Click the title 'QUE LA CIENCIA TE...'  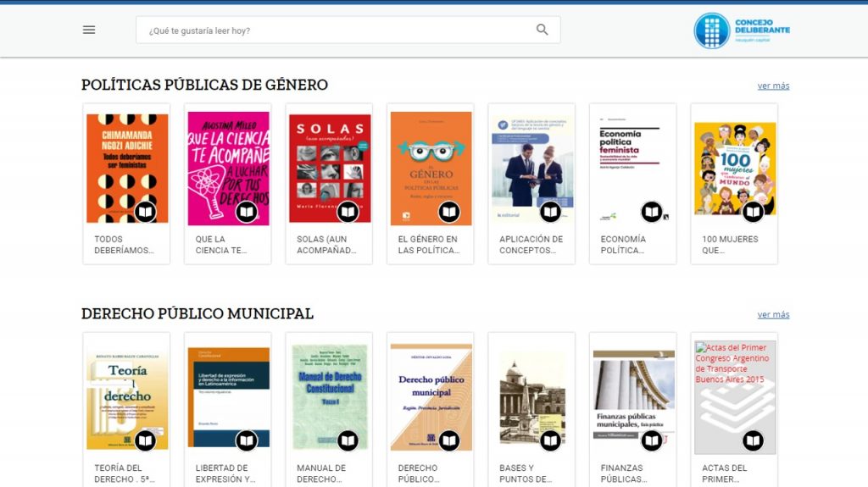(x=221, y=245)
